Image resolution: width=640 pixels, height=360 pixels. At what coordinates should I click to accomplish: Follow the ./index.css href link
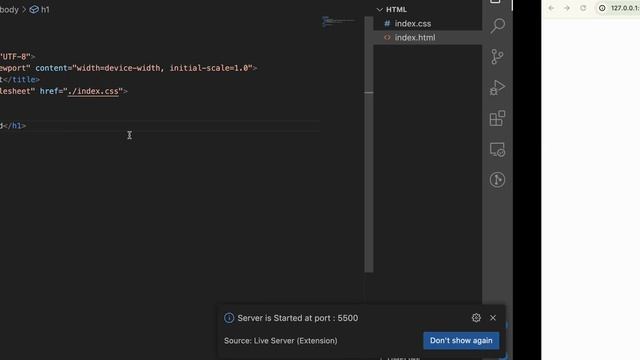93,91
